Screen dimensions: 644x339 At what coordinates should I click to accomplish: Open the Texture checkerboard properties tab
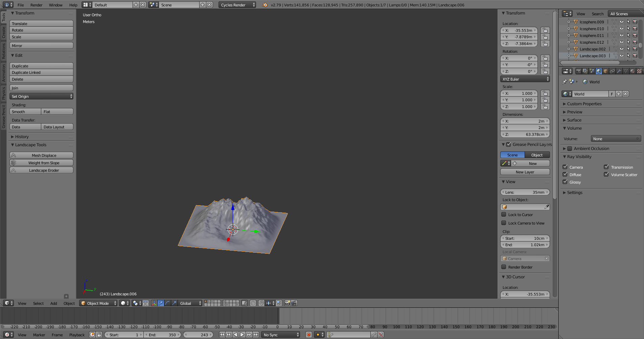639,71
